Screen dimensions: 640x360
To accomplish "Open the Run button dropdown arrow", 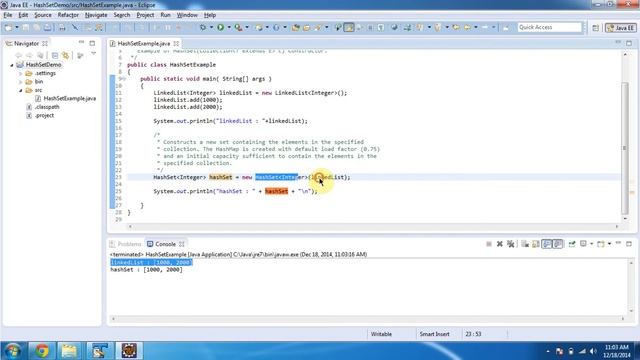I will coord(229,27).
